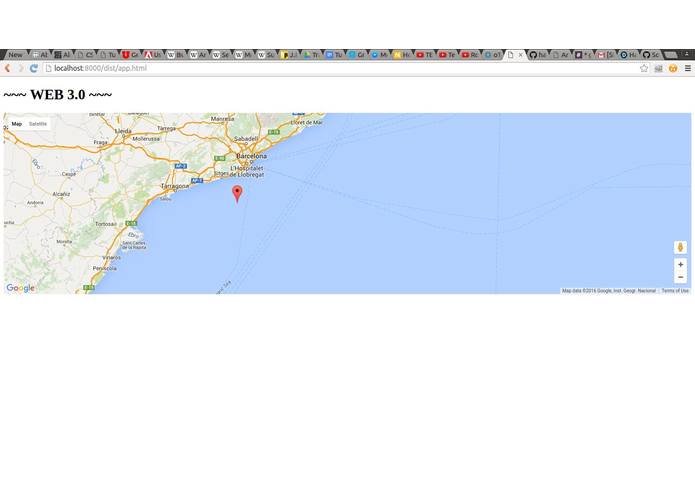695x494 pixels.
Task: Click the Lleida label on the map
Action: 123,131
